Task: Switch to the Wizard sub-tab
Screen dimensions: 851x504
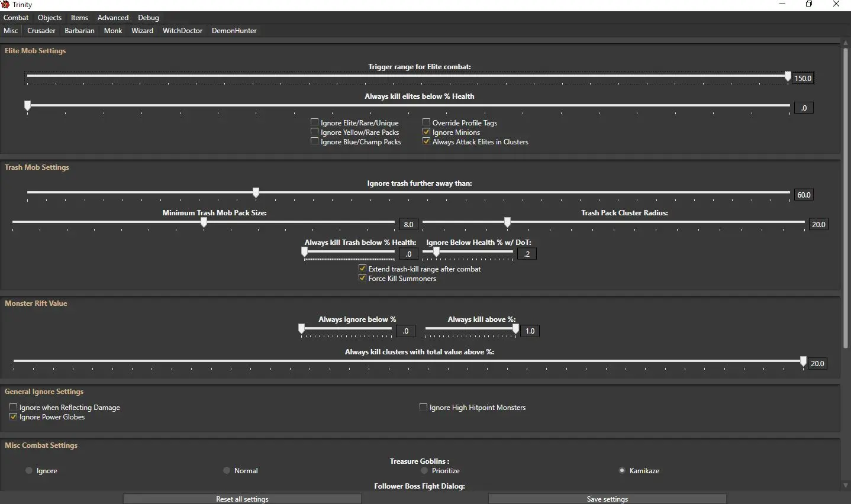Action: (x=142, y=31)
